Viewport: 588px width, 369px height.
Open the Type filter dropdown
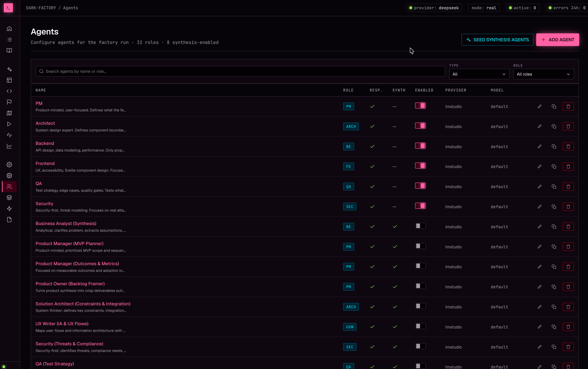pos(479,74)
